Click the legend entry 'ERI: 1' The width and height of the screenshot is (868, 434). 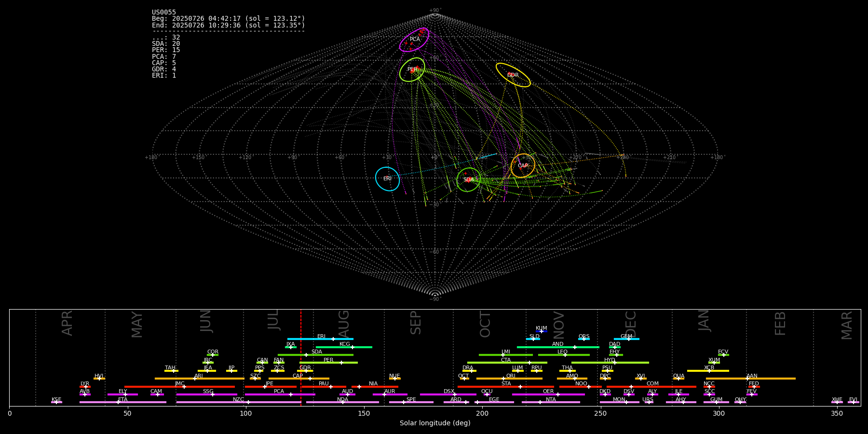164,76
